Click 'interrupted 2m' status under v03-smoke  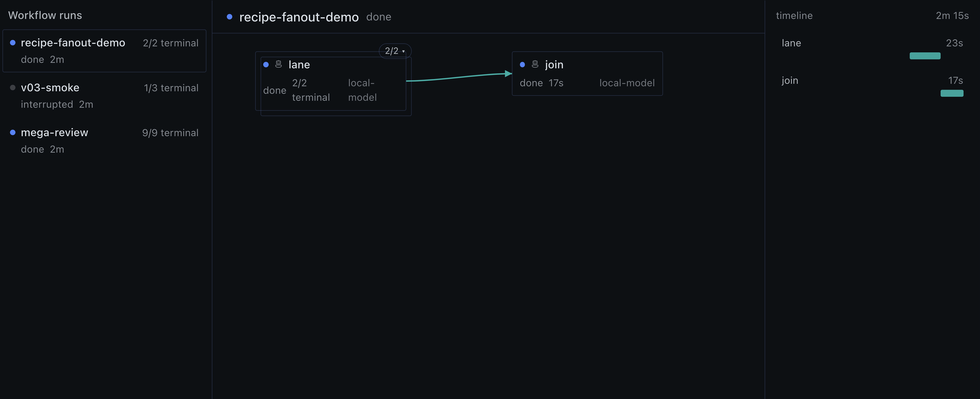coord(57,104)
